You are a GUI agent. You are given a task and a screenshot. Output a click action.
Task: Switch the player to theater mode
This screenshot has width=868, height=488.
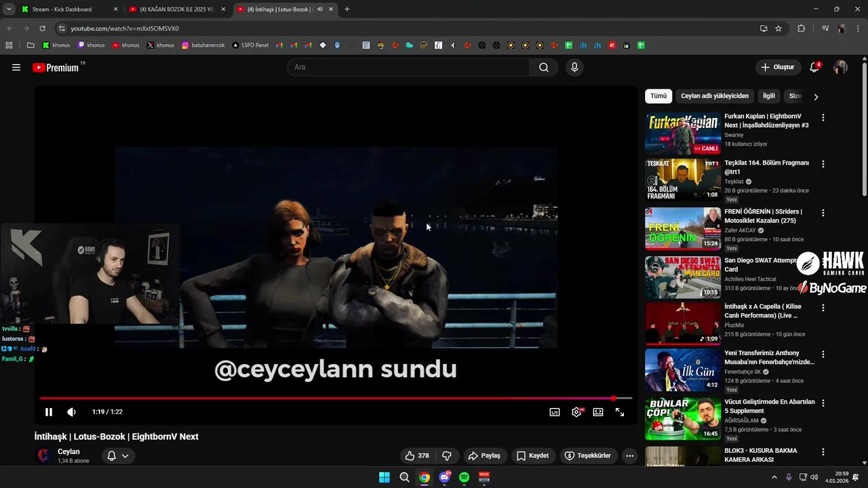(x=598, y=412)
